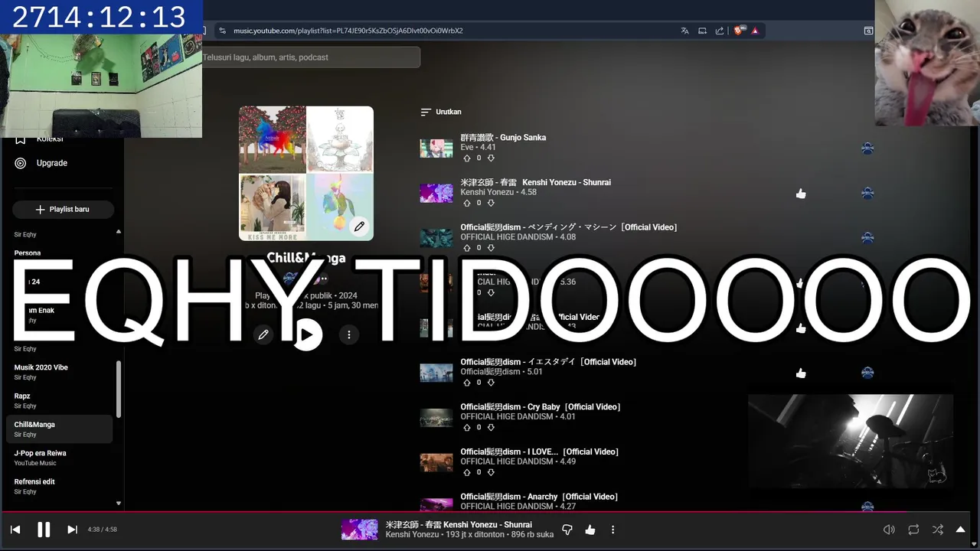Open avatar icon on Gunjo Sanka row
The image size is (980, 551).
(x=867, y=148)
